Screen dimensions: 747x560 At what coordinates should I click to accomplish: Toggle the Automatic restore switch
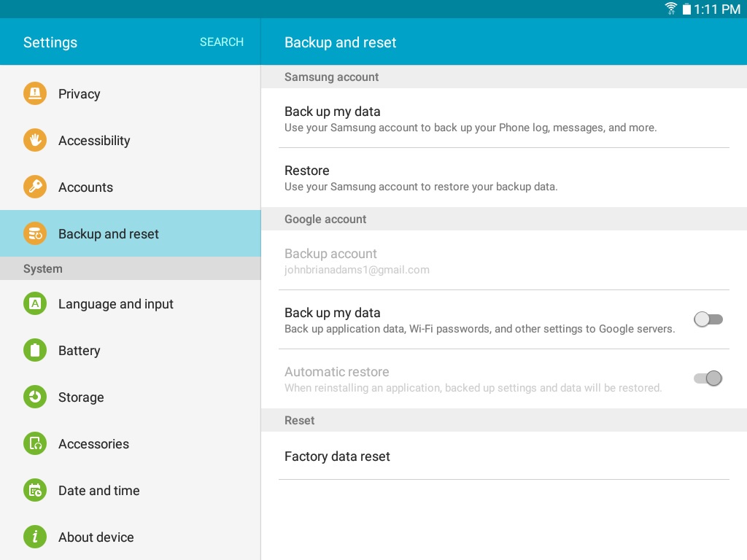(708, 378)
